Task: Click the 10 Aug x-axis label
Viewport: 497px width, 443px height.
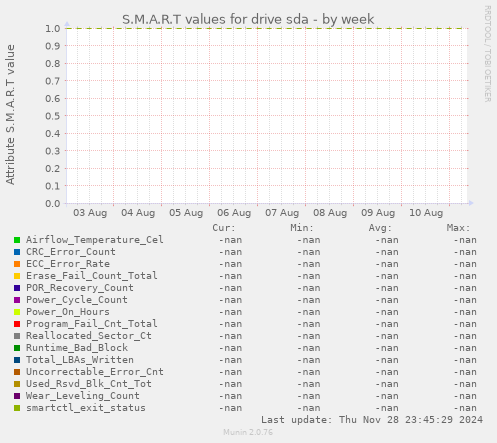Action: [426, 213]
